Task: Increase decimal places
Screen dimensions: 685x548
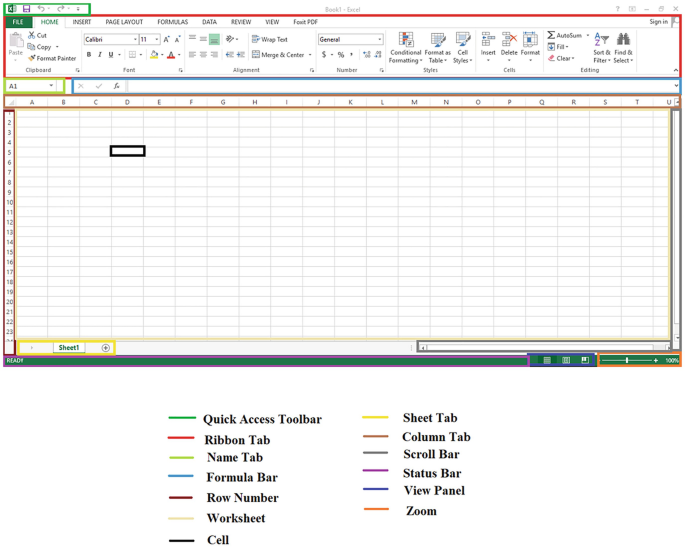Action: (x=367, y=55)
